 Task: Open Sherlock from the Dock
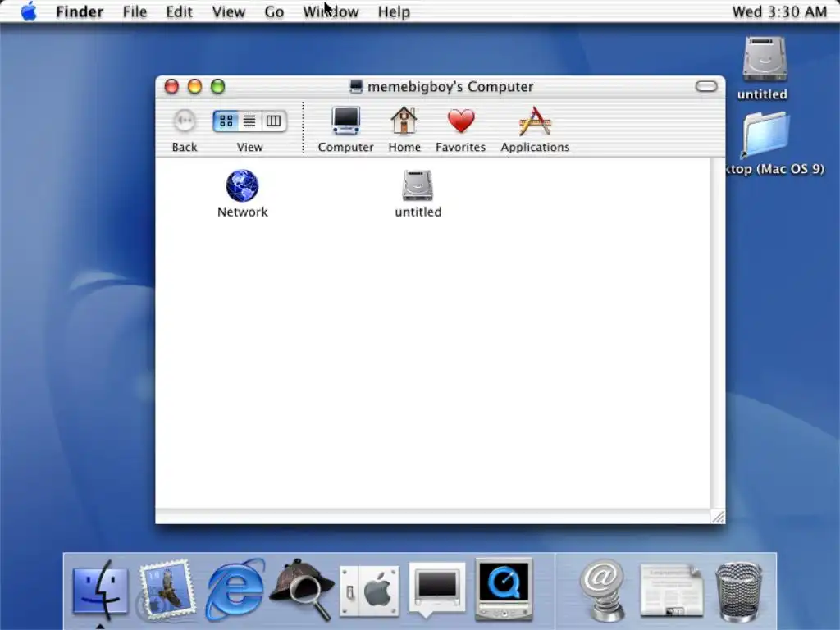point(302,590)
